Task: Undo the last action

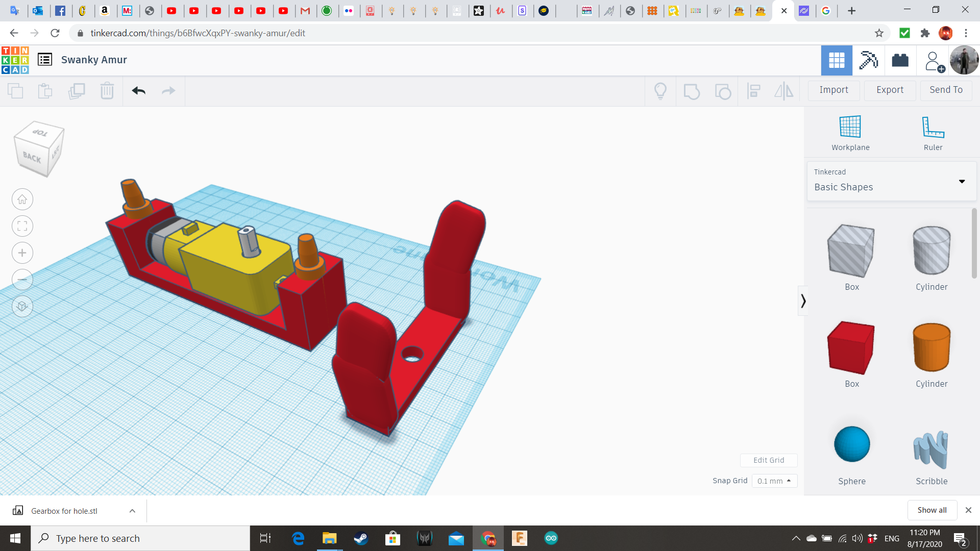Action: coord(138,91)
